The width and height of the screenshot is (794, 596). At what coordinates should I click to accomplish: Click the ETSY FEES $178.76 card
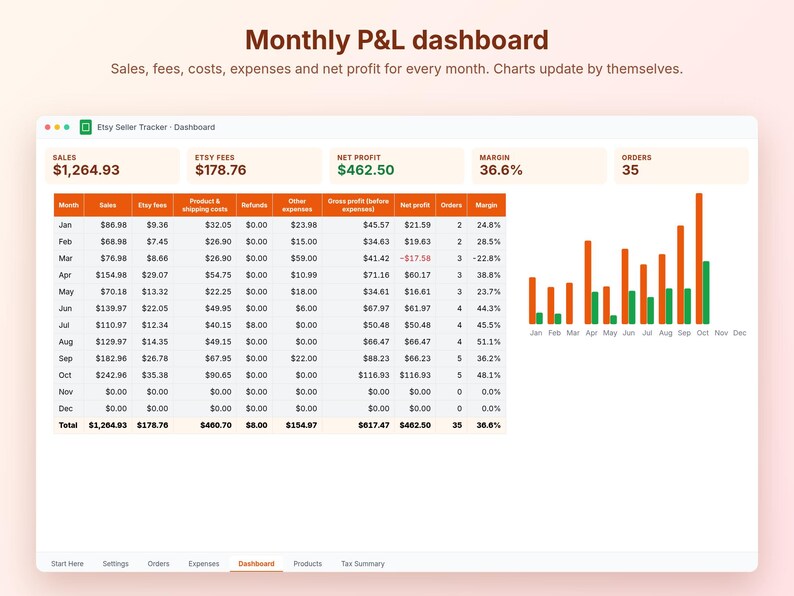click(255, 166)
